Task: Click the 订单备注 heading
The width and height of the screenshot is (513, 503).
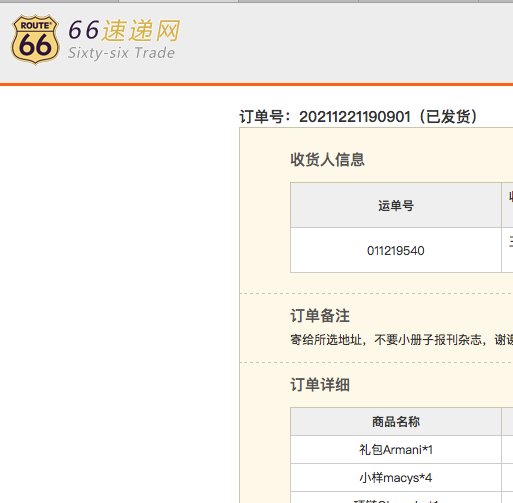Action: coord(320,316)
